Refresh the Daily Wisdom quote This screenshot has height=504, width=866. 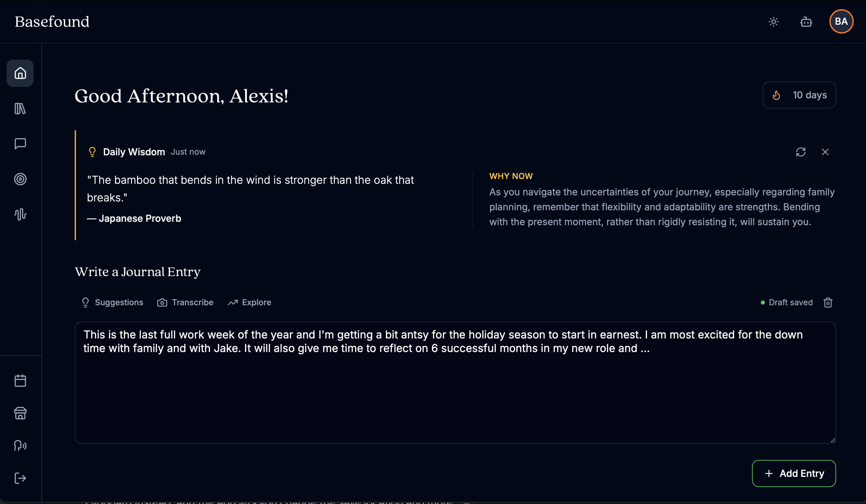pyautogui.click(x=801, y=152)
